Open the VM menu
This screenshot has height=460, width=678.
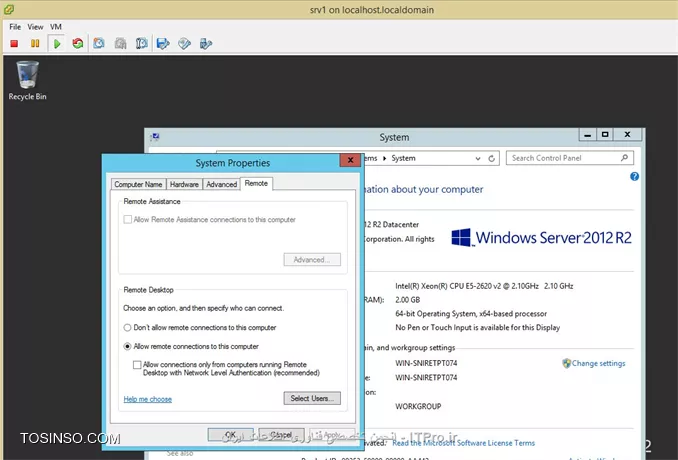click(56, 27)
